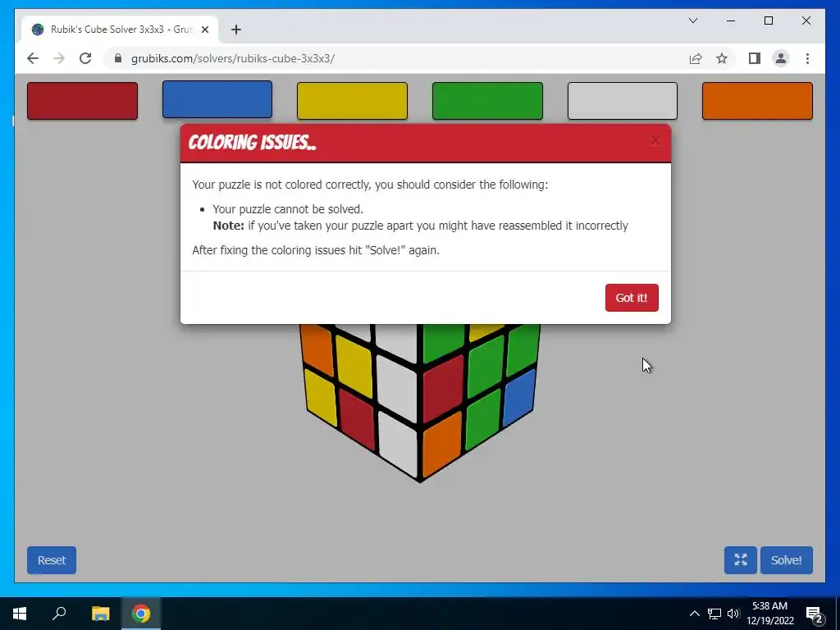840x630 pixels.
Task: Minimize the Chrome window
Action: 731,21
